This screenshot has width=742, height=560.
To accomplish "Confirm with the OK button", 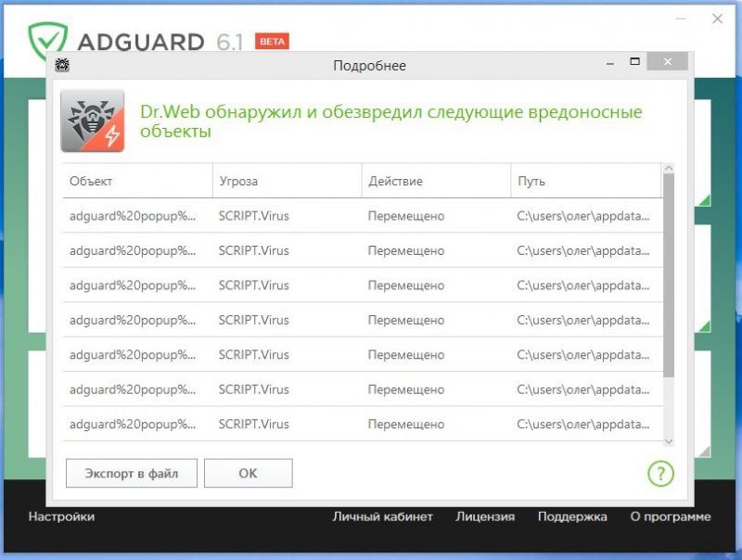I will 249,473.
